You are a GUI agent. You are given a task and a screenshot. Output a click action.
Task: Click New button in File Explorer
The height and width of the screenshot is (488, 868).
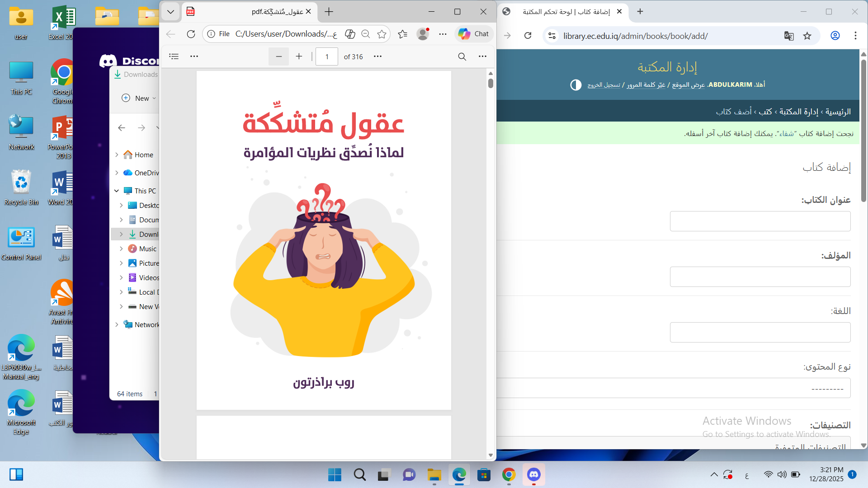coord(138,98)
